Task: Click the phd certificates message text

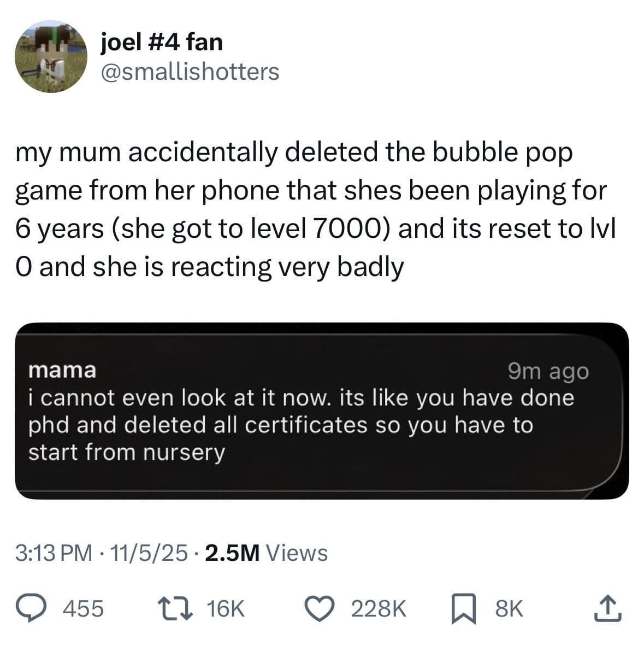Action: pos(302,425)
